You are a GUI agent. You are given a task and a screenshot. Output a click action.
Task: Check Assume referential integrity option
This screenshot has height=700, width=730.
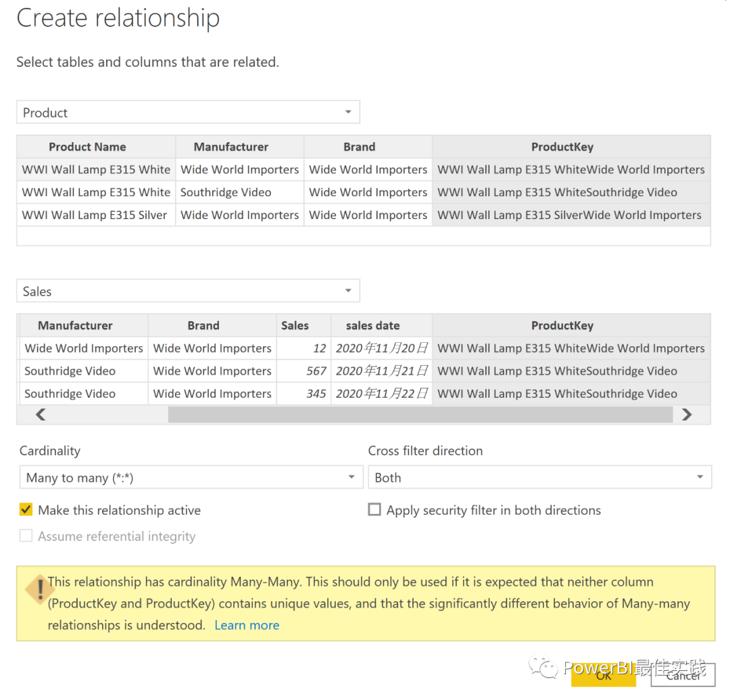(x=26, y=536)
